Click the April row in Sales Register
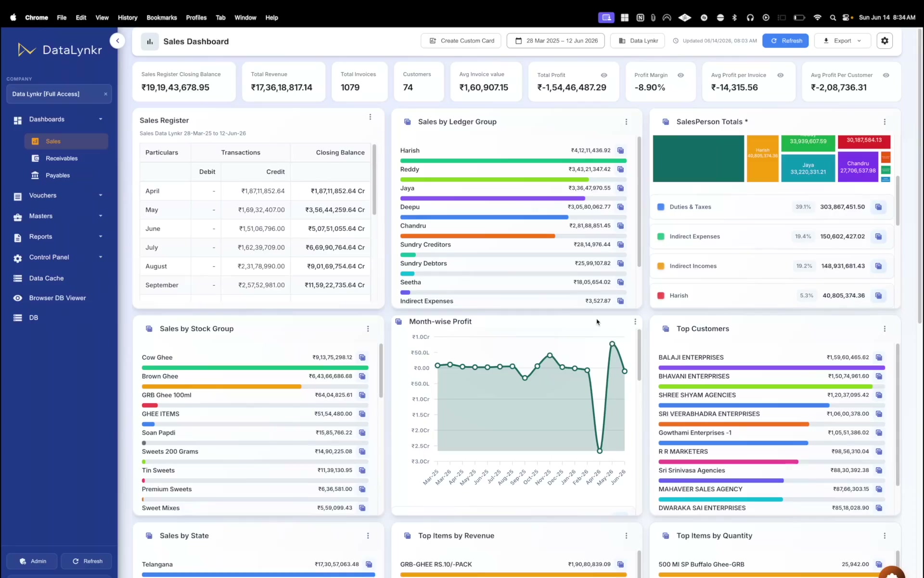Image resolution: width=924 pixels, height=578 pixels. 255,191
